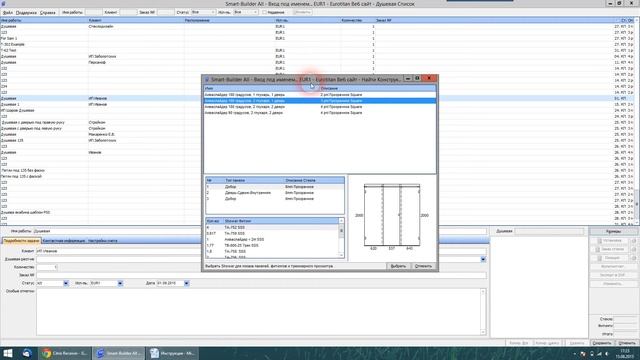Click the Отменить button in dialog

(x=423, y=266)
